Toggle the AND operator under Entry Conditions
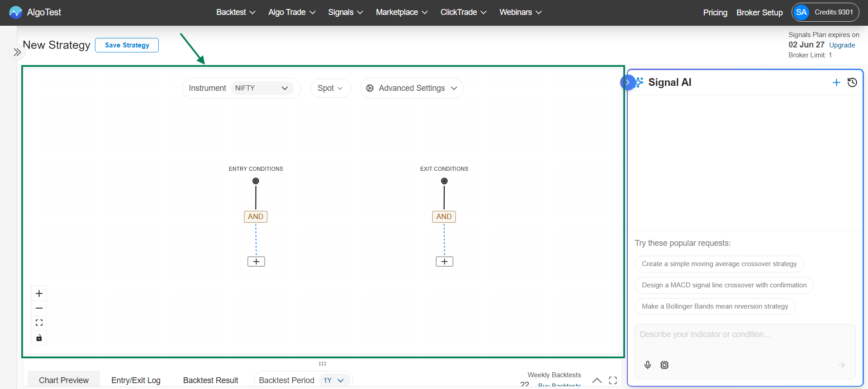Image resolution: width=868 pixels, height=389 pixels. [x=256, y=217]
